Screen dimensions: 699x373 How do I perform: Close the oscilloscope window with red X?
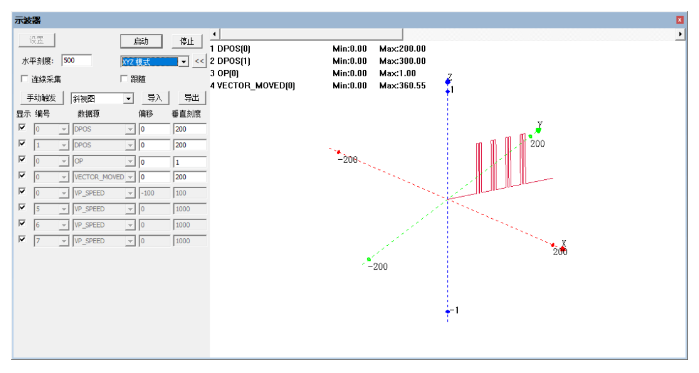(680, 20)
